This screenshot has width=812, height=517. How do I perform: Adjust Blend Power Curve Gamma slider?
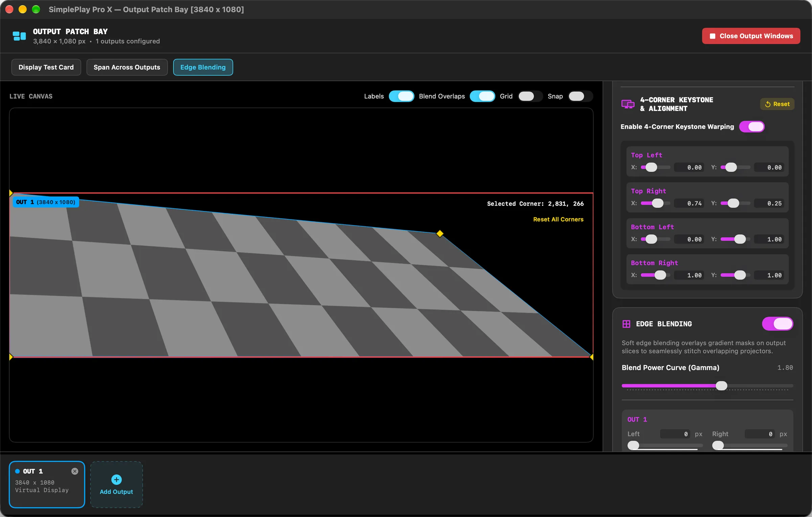(707, 386)
